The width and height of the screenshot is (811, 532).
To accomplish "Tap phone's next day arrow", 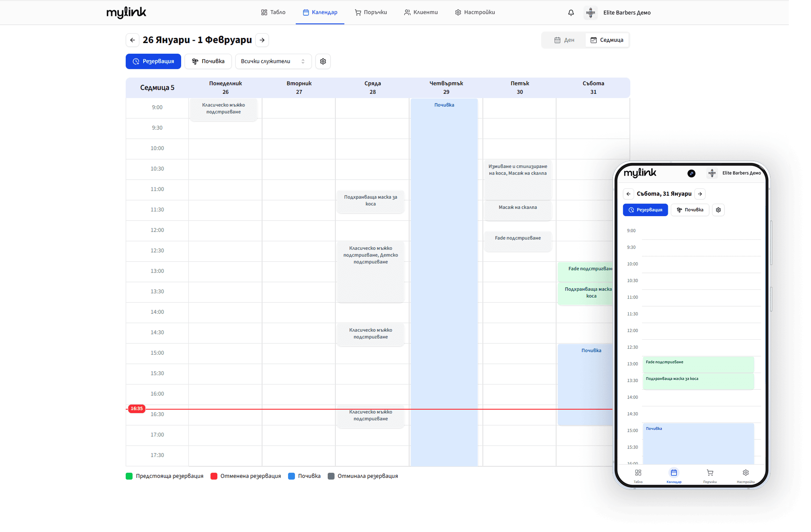I will 700,194.
